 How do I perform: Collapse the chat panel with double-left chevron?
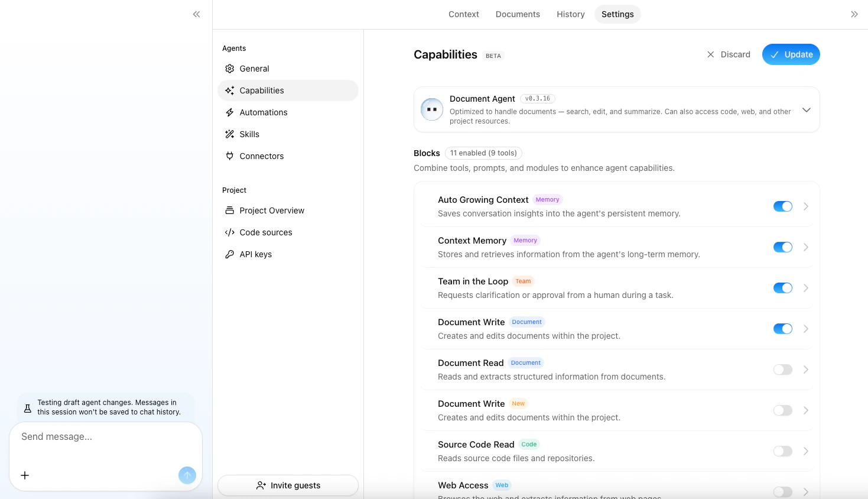pos(196,14)
